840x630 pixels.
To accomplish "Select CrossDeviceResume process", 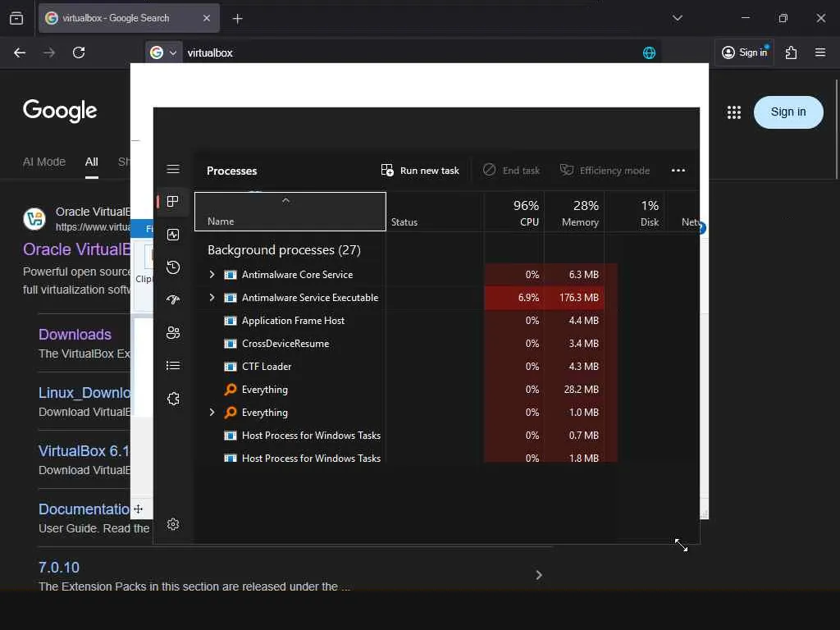I will (x=285, y=344).
